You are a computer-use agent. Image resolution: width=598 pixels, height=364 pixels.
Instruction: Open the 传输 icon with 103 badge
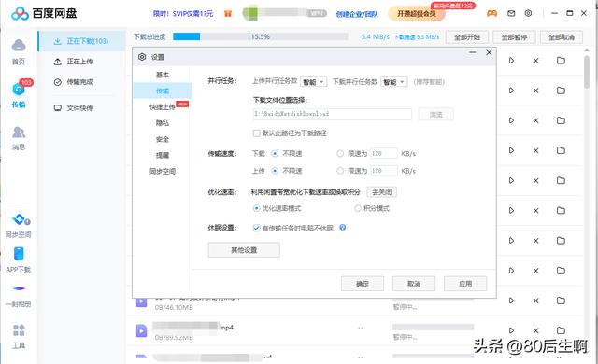19,89
